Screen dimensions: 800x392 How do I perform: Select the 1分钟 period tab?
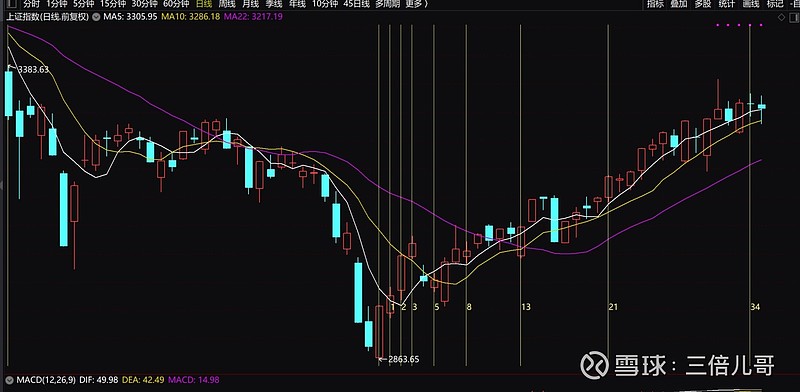[57, 4]
